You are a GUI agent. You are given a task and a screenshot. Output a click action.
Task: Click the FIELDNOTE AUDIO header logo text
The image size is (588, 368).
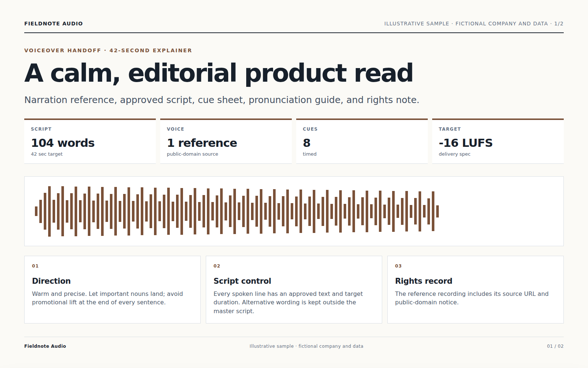[54, 24]
